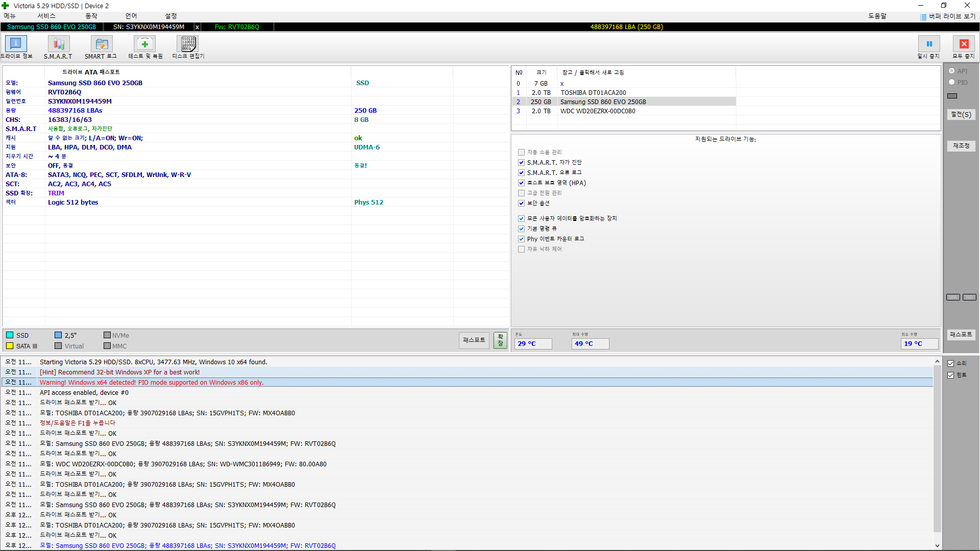
Task: Toggle the free-fall control checkbox
Action: [x=521, y=249]
